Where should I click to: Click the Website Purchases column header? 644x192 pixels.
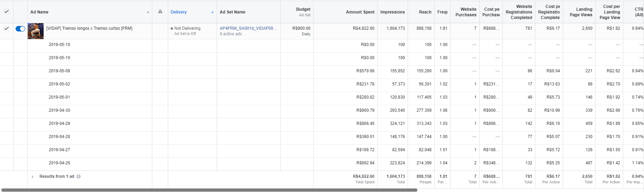pos(466,12)
